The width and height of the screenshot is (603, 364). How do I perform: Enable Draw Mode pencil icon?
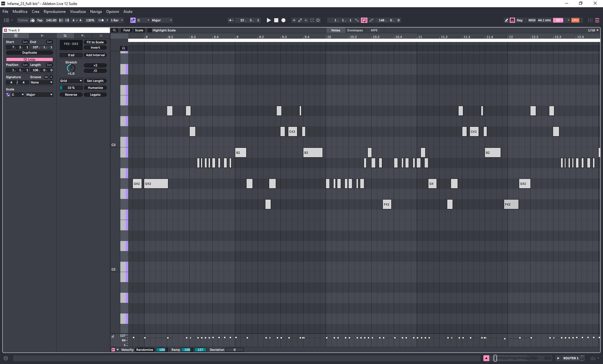tap(506, 20)
